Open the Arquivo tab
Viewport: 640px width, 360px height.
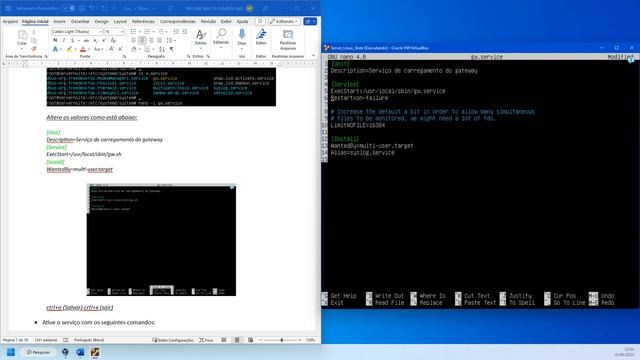point(10,21)
